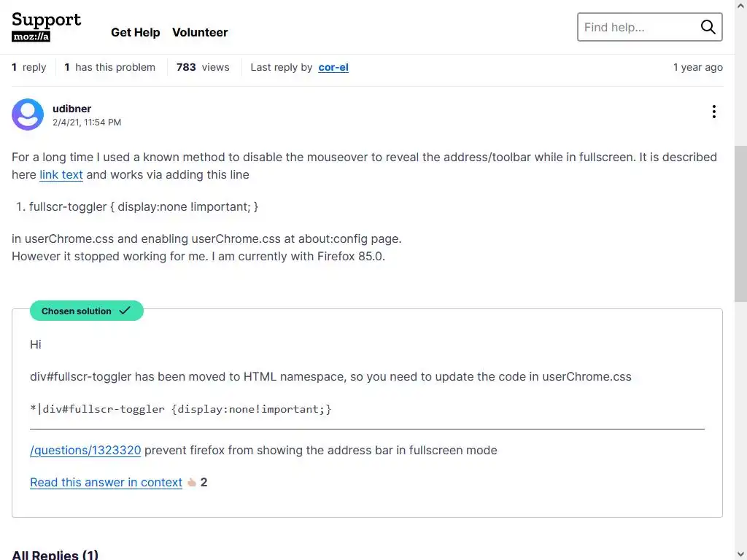Open the Volunteer menu
The image size is (747, 560).
point(200,32)
